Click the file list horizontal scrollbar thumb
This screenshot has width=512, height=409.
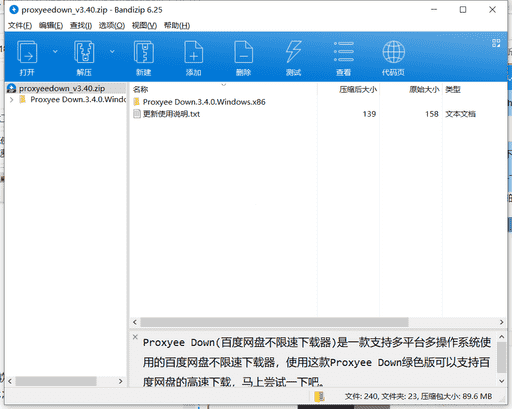pos(274,322)
